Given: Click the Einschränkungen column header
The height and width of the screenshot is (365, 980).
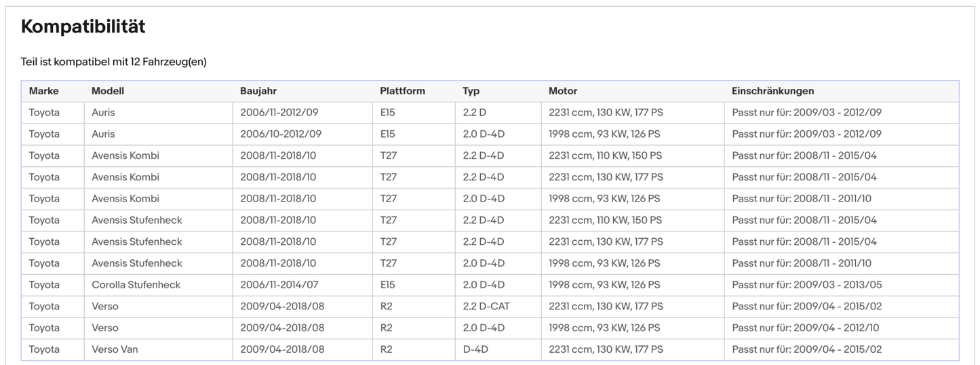Looking at the screenshot, I should [x=772, y=91].
